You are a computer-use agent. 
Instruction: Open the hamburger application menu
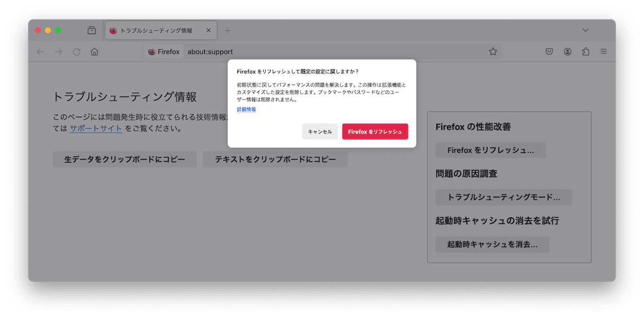click(x=603, y=51)
